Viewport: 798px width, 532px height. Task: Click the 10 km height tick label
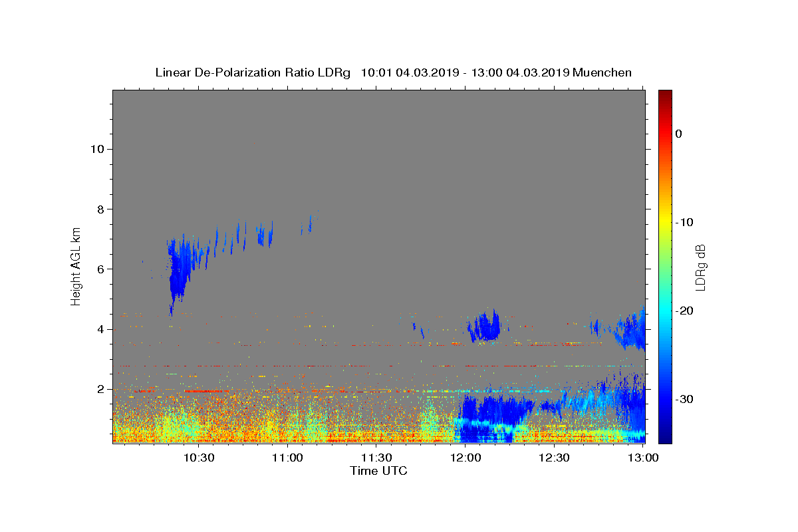click(x=98, y=149)
